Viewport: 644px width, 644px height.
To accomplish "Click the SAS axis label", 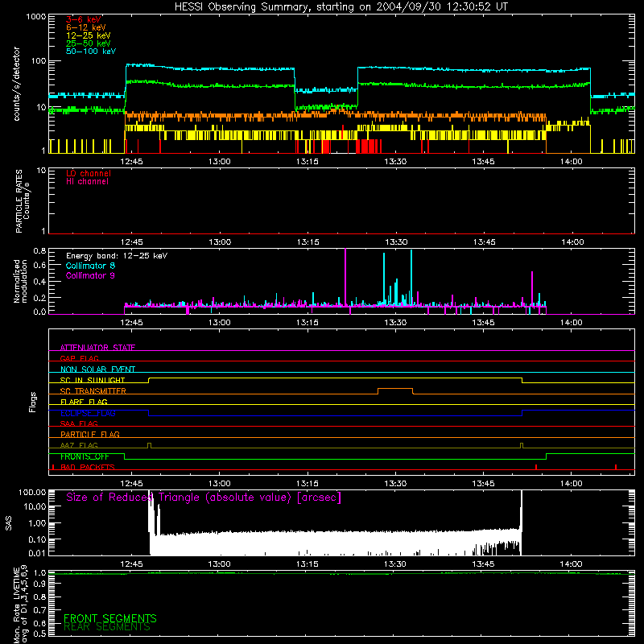I will tap(9, 524).
